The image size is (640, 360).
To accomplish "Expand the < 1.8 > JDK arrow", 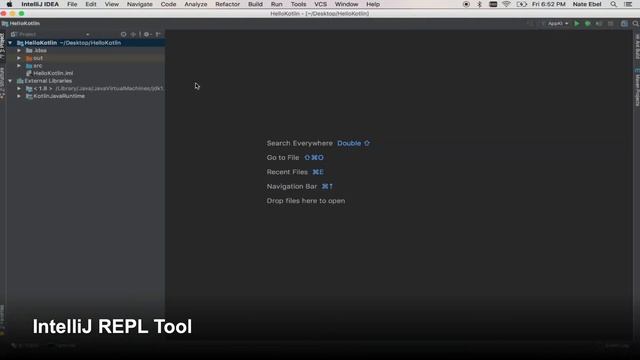I will tap(19, 89).
